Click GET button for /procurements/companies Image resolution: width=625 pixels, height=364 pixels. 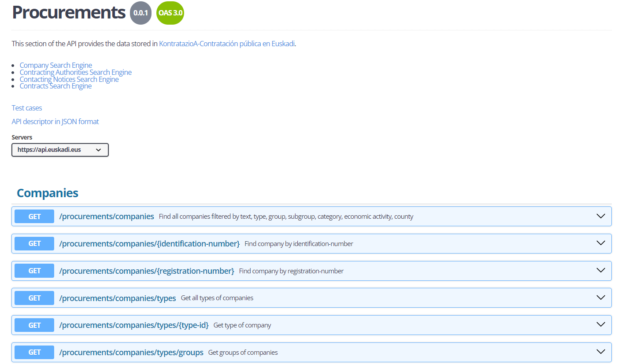34,217
